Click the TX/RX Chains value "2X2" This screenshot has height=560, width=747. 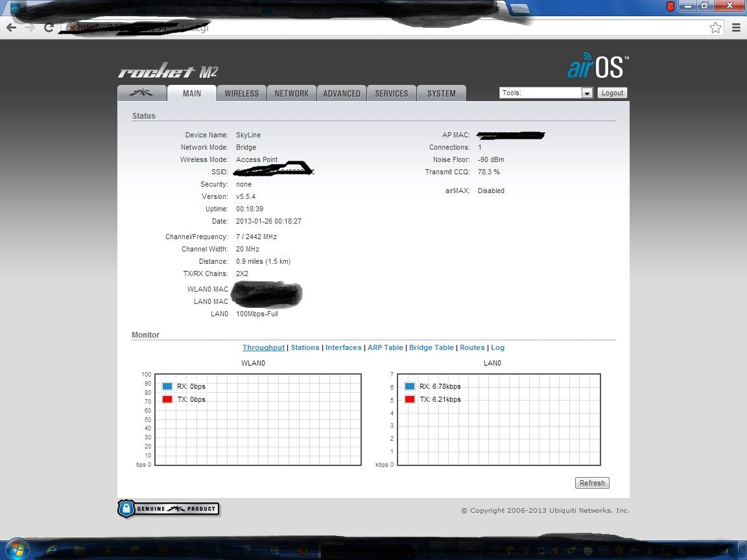click(x=242, y=274)
